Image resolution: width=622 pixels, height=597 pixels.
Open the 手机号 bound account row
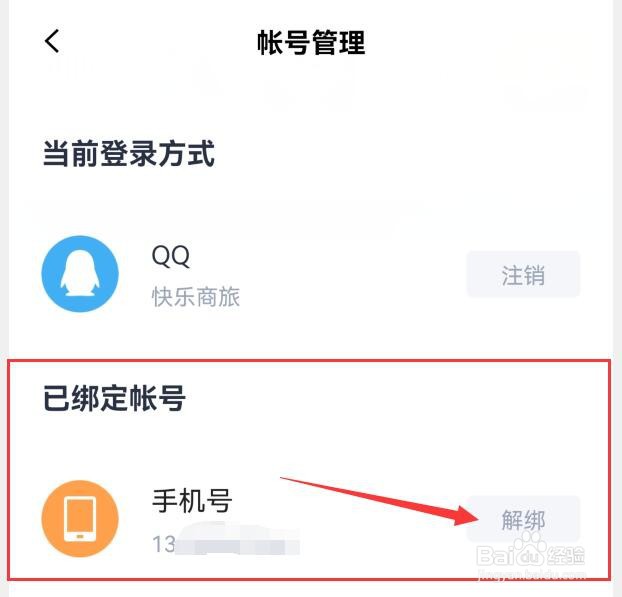pos(311,518)
